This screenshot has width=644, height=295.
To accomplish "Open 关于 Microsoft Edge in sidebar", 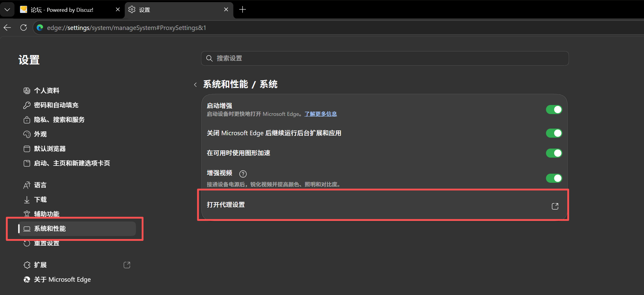I will click(77, 279).
